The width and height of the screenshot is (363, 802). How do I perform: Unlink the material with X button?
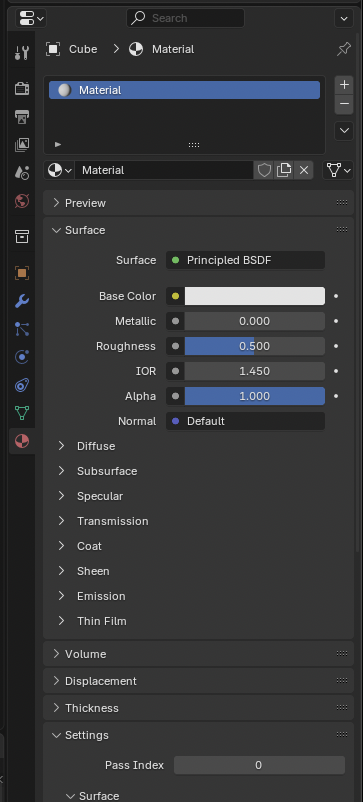point(304,170)
